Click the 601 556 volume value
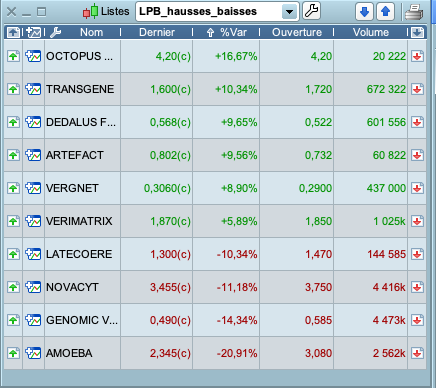Screen dimensions: 436x388 [x=386, y=122]
